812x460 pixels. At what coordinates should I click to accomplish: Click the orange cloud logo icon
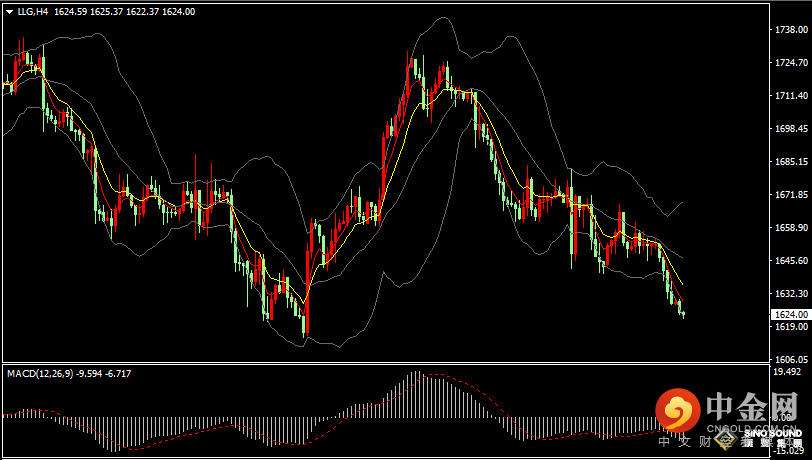point(680,411)
